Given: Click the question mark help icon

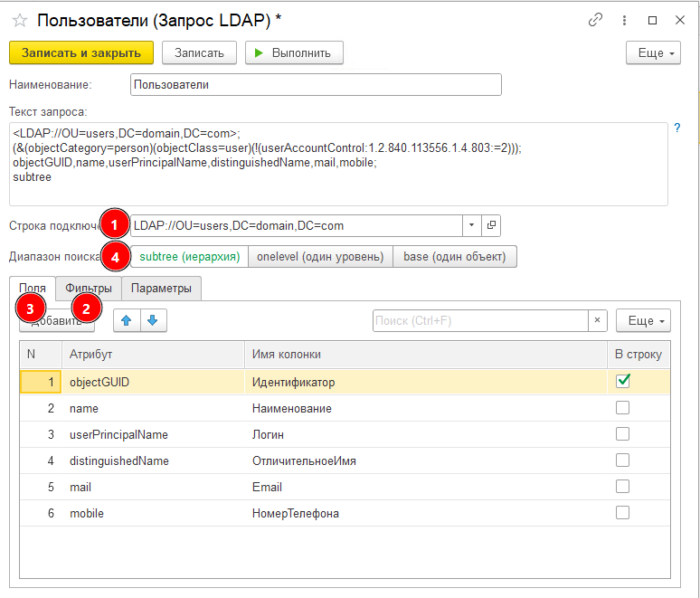Looking at the screenshot, I should pyautogui.click(x=677, y=128).
